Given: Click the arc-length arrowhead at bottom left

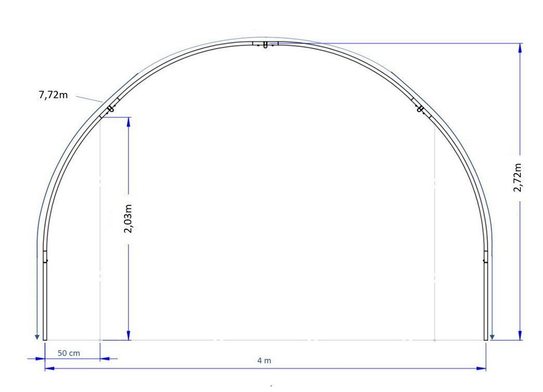Looking at the screenshot, I should coord(37,336).
